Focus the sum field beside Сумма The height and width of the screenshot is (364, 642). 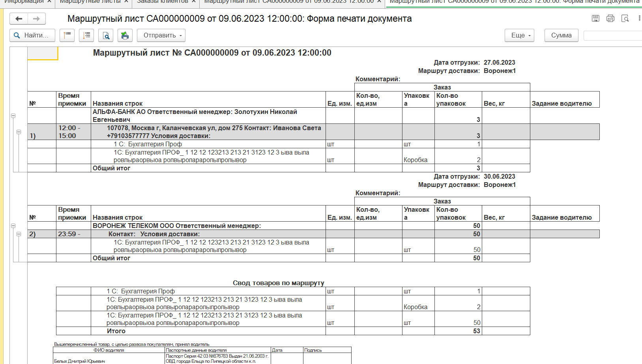click(613, 35)
